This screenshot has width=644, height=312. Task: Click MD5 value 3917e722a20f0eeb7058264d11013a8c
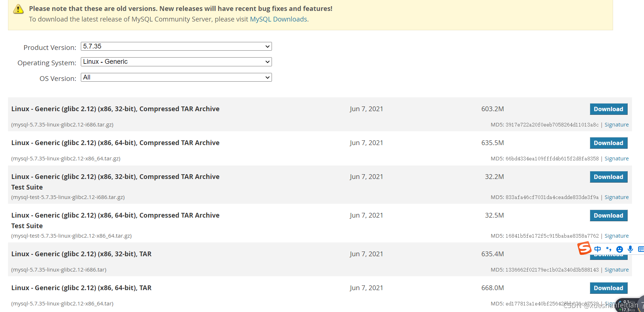click(x=552, y=125)
